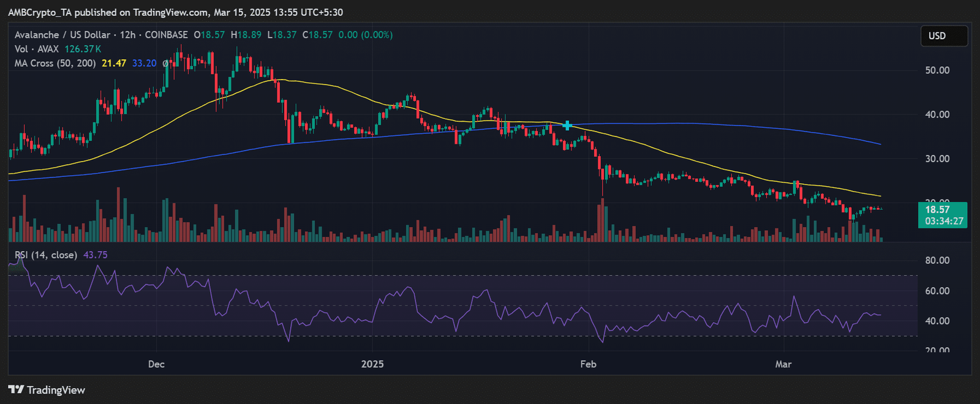Click the RSI value 43.75

pos(95,255)
